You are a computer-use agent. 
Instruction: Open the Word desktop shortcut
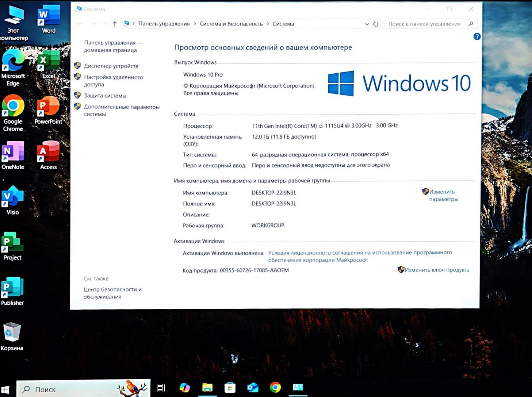(x=49, y=19)
